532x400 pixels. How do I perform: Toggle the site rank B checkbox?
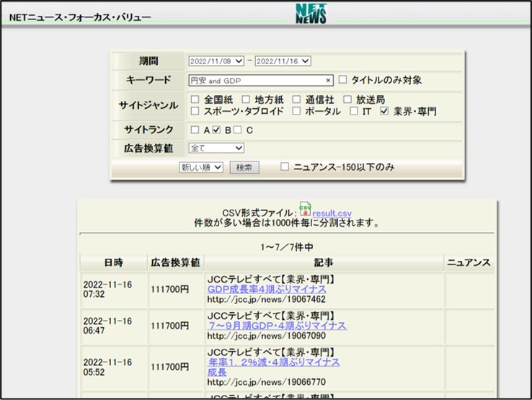click(x=216, y=130)
